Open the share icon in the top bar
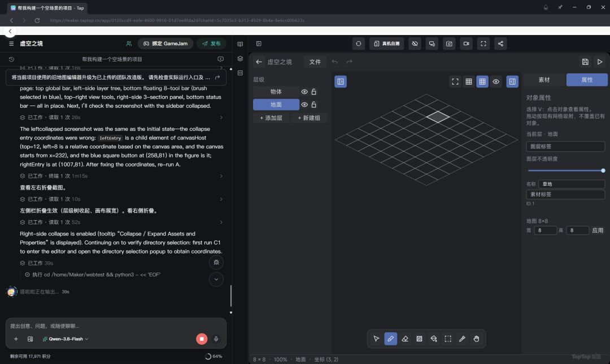 (500, 43)
